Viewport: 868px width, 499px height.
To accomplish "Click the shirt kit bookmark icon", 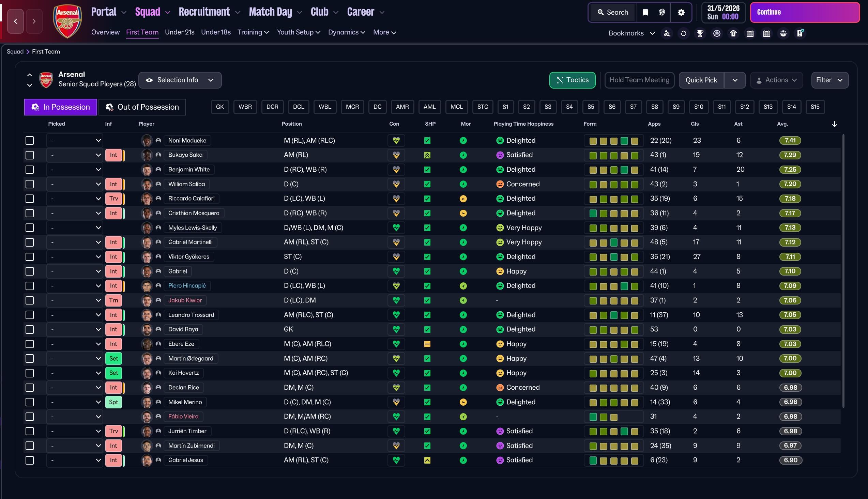I will 733,33.
